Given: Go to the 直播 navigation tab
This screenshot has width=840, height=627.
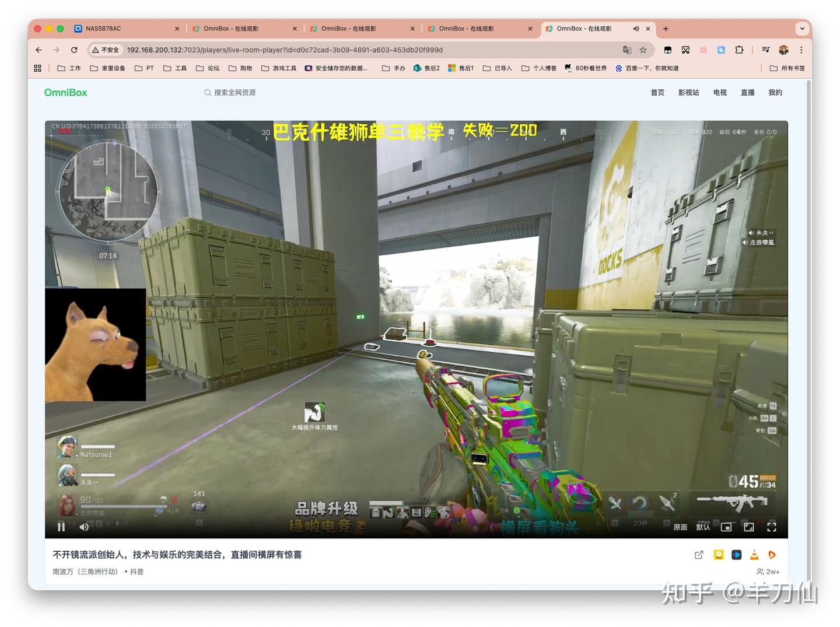Looking at the screenshot, I should click(x=747, y=93).
